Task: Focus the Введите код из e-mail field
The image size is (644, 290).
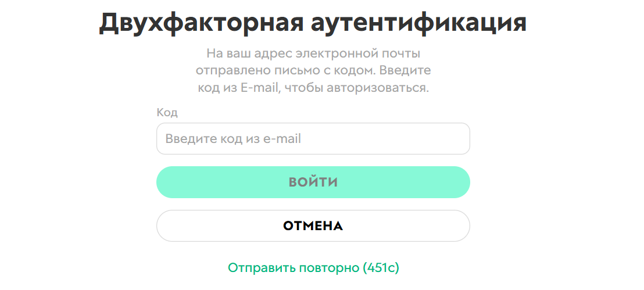Action: (313, 139)
